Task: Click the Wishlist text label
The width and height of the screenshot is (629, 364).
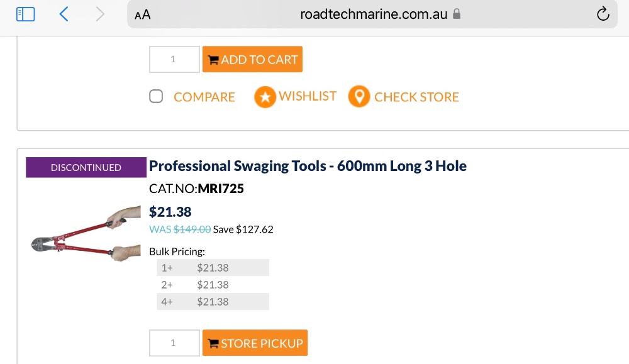Action: click(x=308, y=96)
